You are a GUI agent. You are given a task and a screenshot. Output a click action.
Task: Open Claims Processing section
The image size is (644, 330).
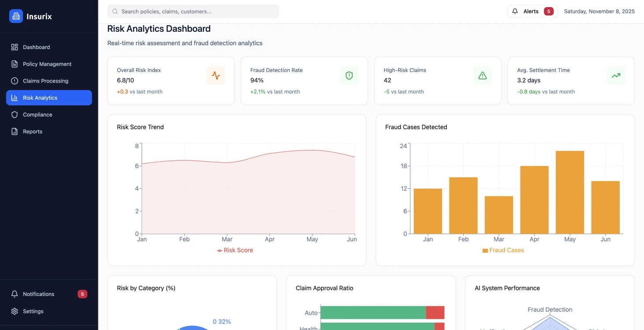[x=45, y=81]
